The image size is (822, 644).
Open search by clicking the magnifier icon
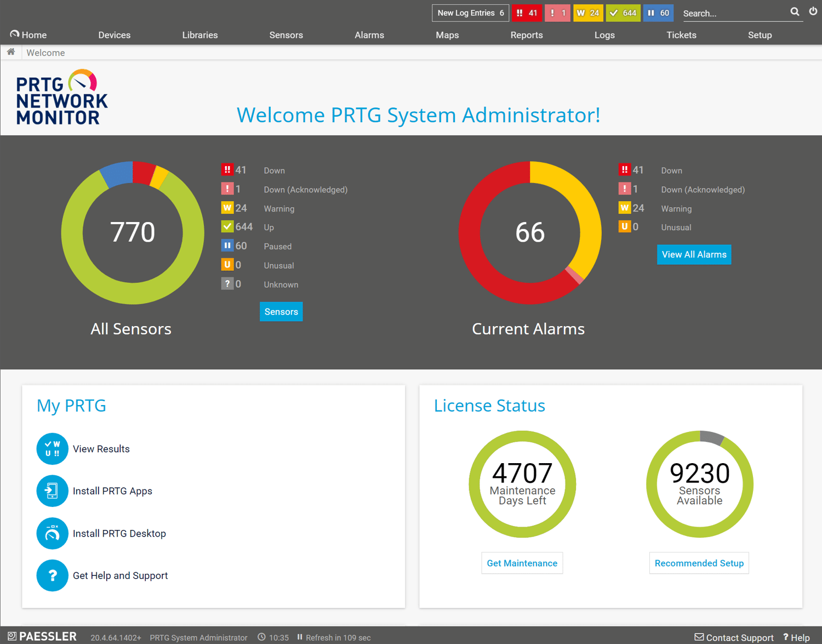795,12
